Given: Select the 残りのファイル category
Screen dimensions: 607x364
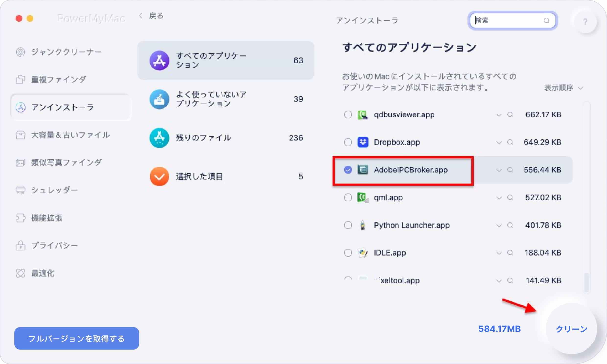Looking at the screenshot, I should 226,138.
